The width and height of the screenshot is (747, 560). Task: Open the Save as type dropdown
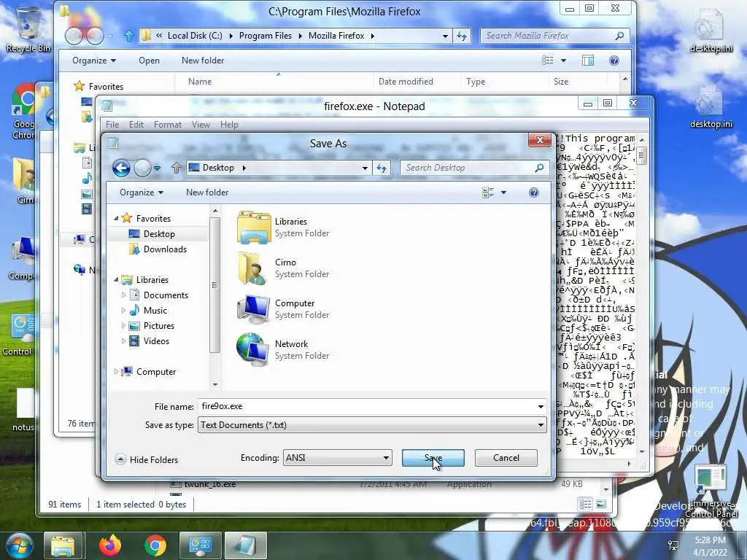point(372,425)
